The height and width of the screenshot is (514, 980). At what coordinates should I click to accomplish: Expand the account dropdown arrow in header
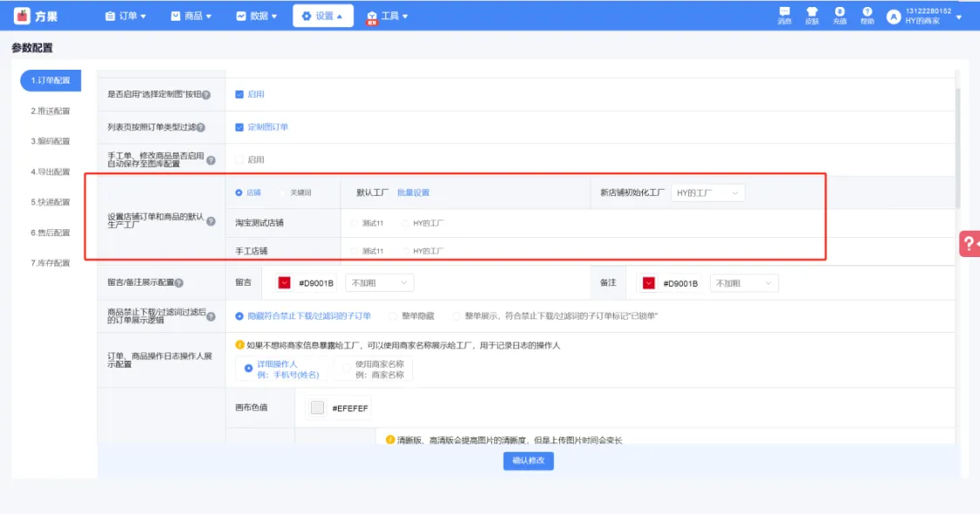[x=959, y=17]
